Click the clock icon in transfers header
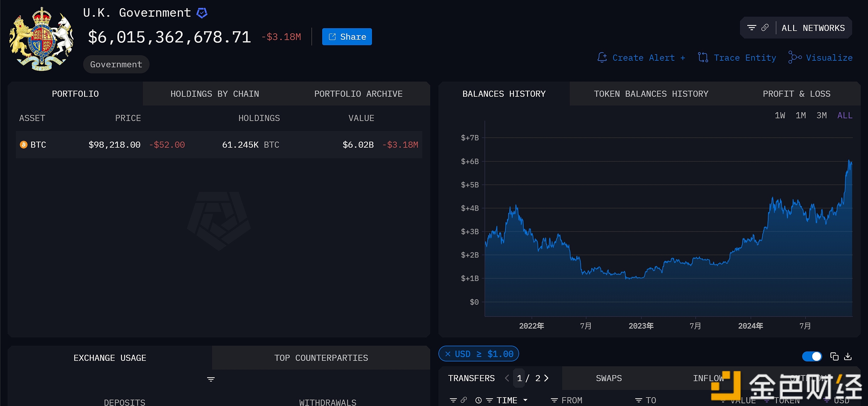 tap(478, 400)
